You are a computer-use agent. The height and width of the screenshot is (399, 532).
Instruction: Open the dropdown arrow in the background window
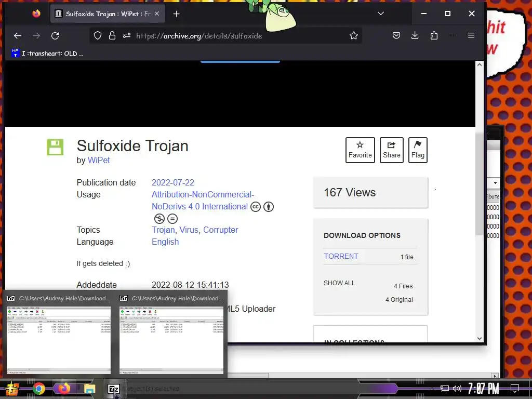[495, 183]
